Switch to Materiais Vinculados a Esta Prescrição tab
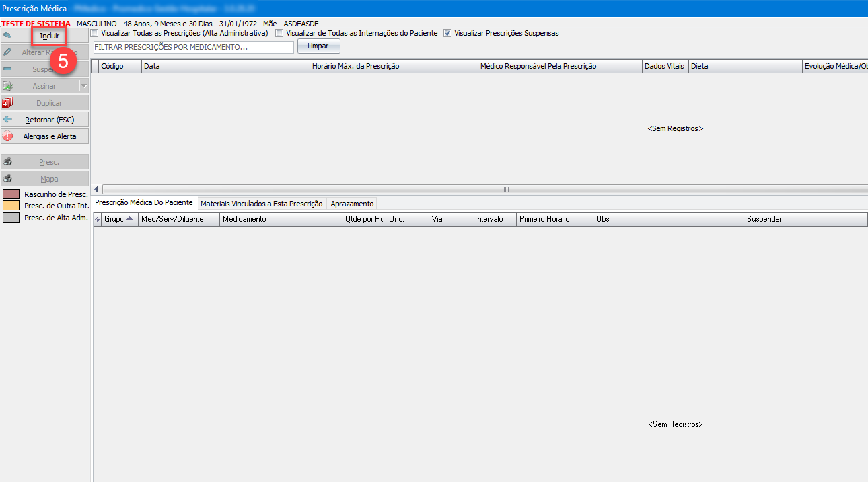 (x=262, y=204)
